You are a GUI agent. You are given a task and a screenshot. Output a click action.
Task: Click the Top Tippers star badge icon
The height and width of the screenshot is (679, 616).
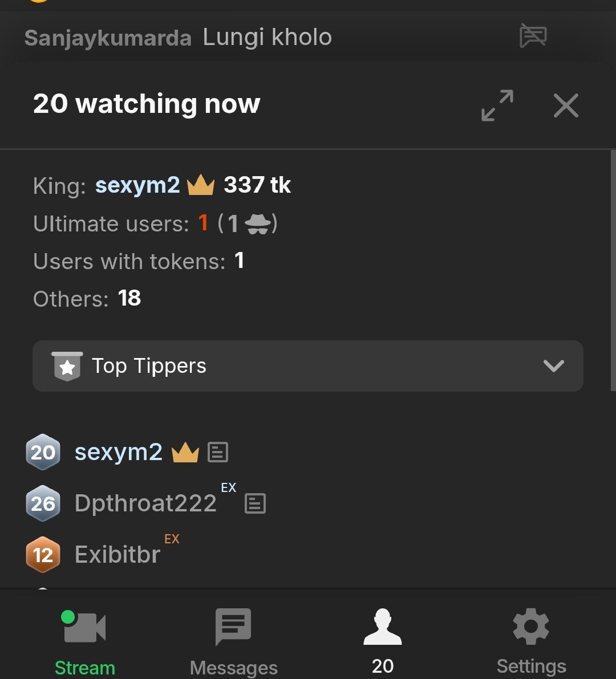click(x=67, y=366)
